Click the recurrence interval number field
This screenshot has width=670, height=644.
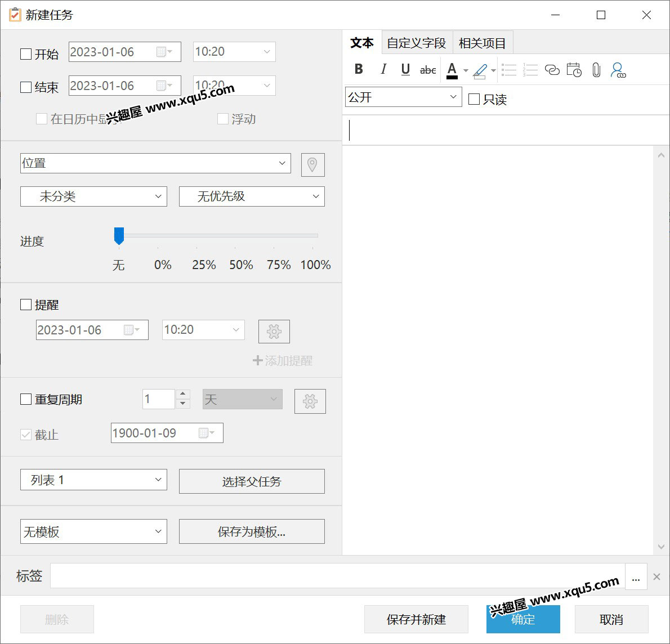click(x=159, y=399)
